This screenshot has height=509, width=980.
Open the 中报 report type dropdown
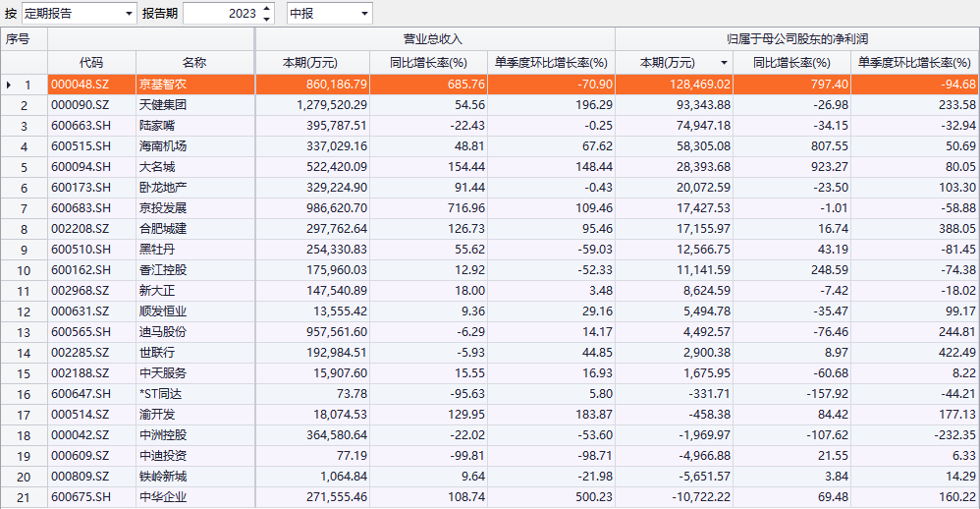pyautogui.click(x=364, y=14)
